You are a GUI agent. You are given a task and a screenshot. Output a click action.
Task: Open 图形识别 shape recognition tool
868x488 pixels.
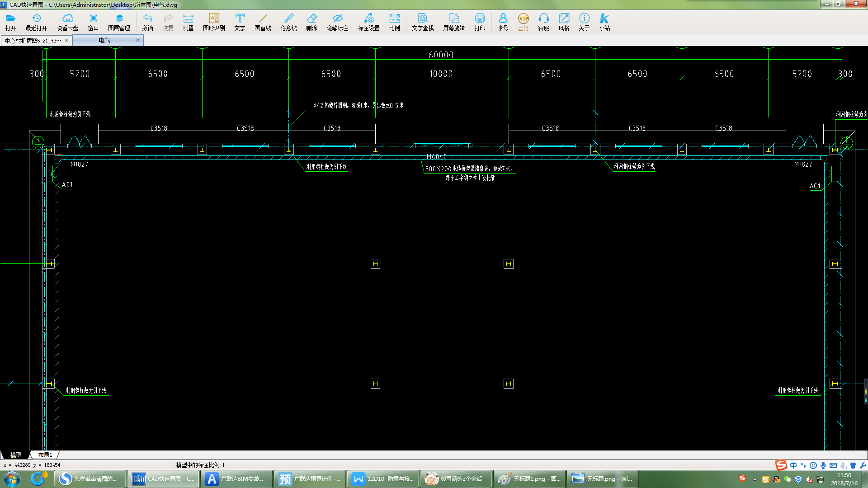point(214,22)
